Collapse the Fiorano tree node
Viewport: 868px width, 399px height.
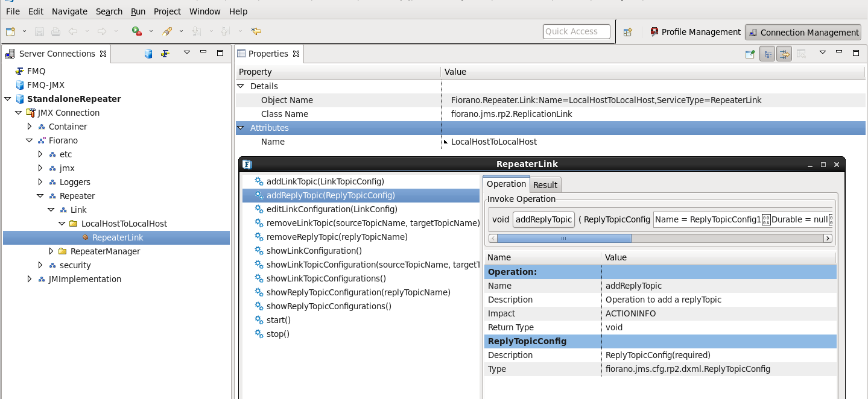(x=29, y=140)
